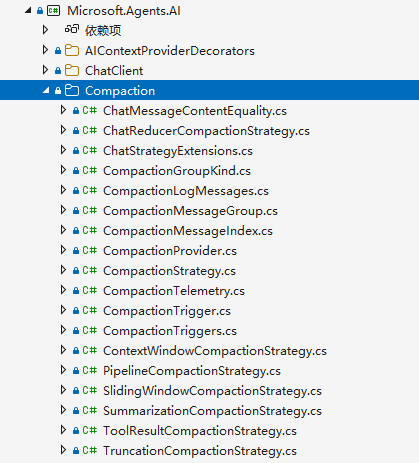Screen dimensions: 419x463
Task: Click the Microsoft.Agents.AI C# project icon
Action: pos(54,11)
